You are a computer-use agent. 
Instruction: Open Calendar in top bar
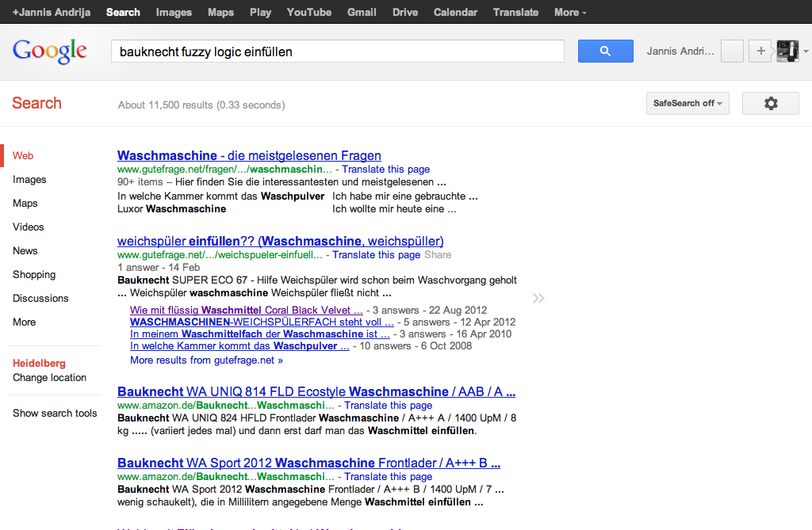tap(455, 13)
